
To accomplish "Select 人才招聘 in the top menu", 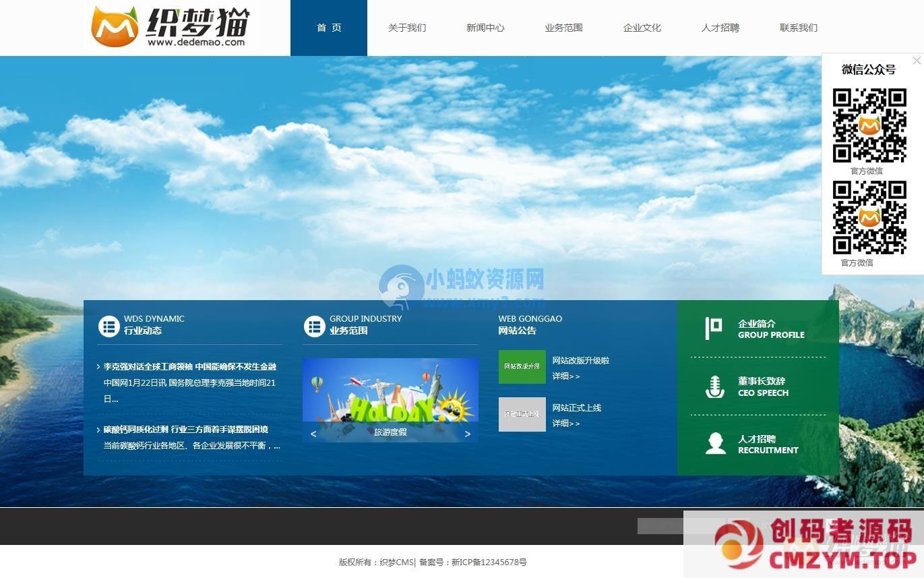I will [x=720, y=28].
